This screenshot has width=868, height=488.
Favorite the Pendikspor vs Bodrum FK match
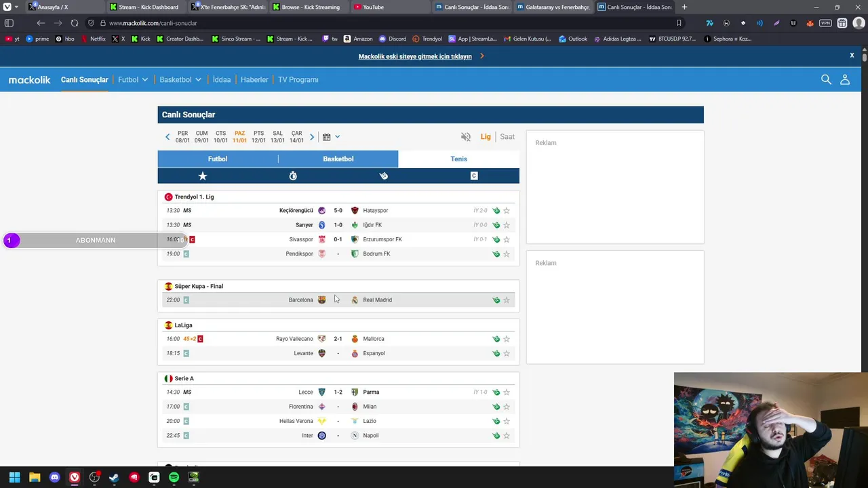507,254
